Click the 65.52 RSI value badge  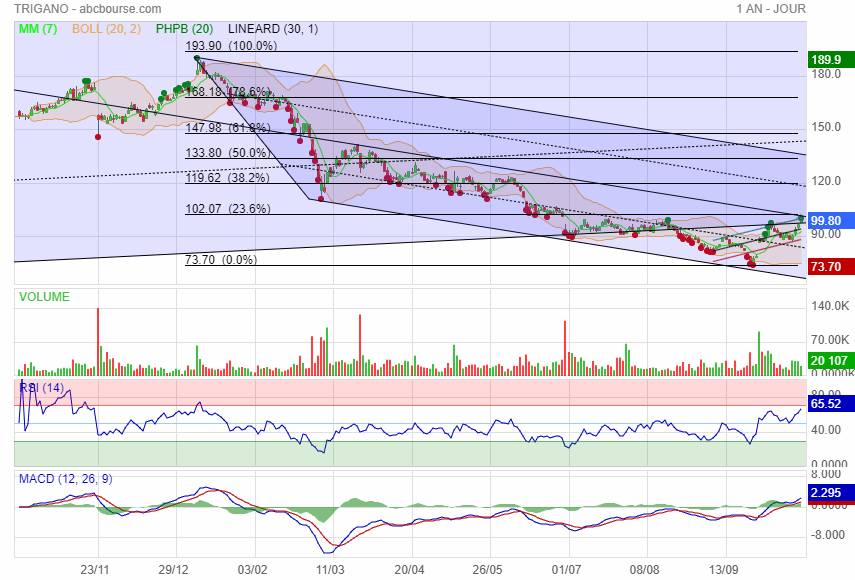click(x=831, y=403)
